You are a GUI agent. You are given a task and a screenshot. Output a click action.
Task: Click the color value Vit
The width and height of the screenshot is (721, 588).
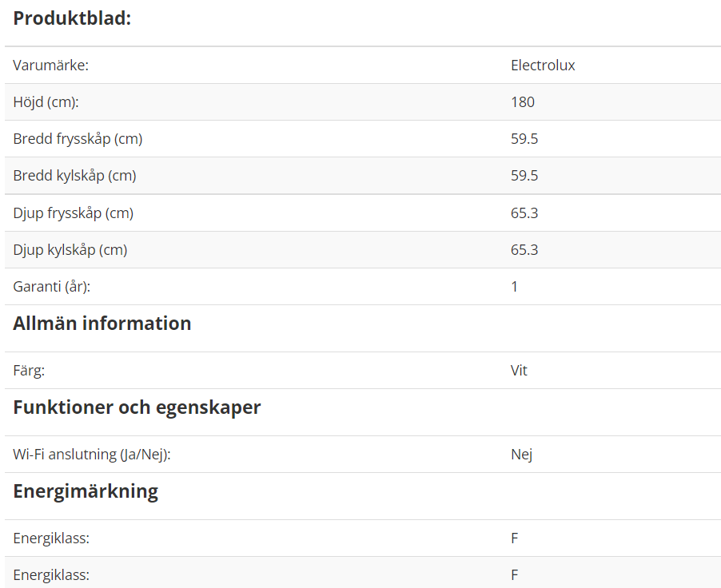pyautogui.click(x=519, y=371)
